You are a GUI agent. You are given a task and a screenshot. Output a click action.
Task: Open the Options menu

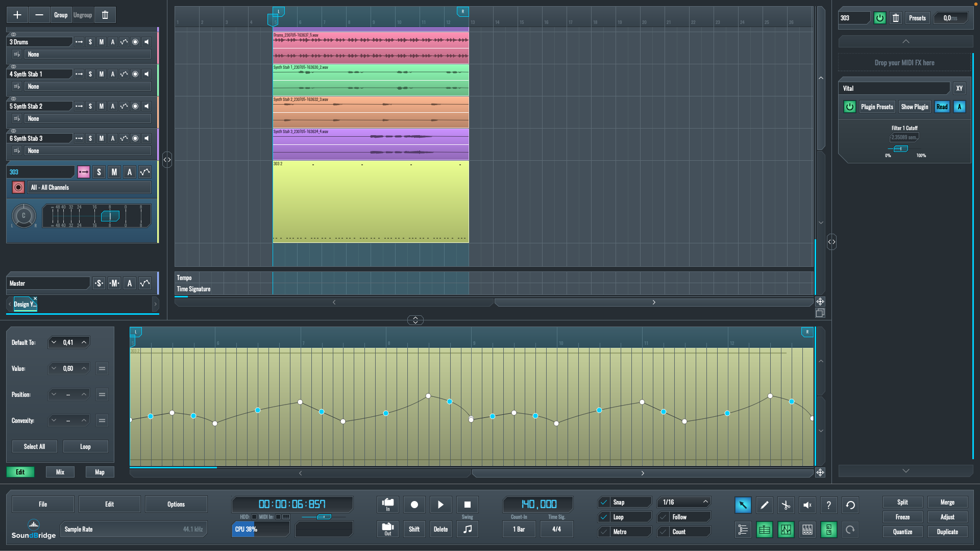coord(176,504)
